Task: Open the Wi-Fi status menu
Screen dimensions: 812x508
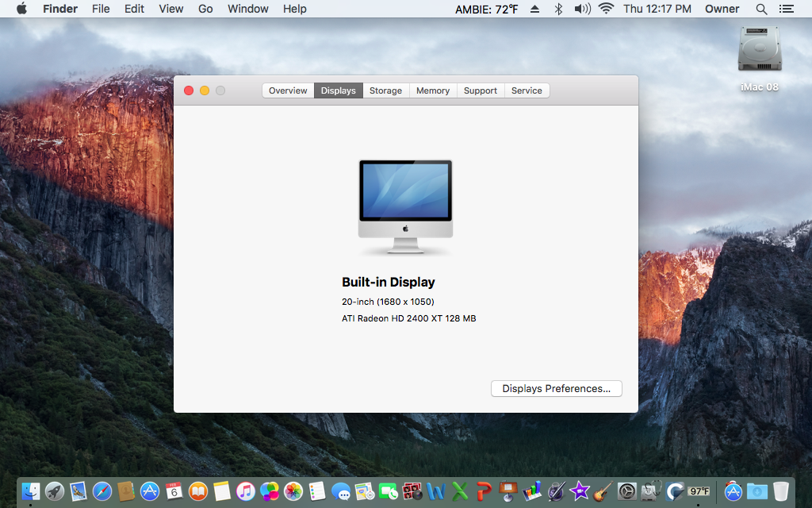Action: tap(606, 9)
